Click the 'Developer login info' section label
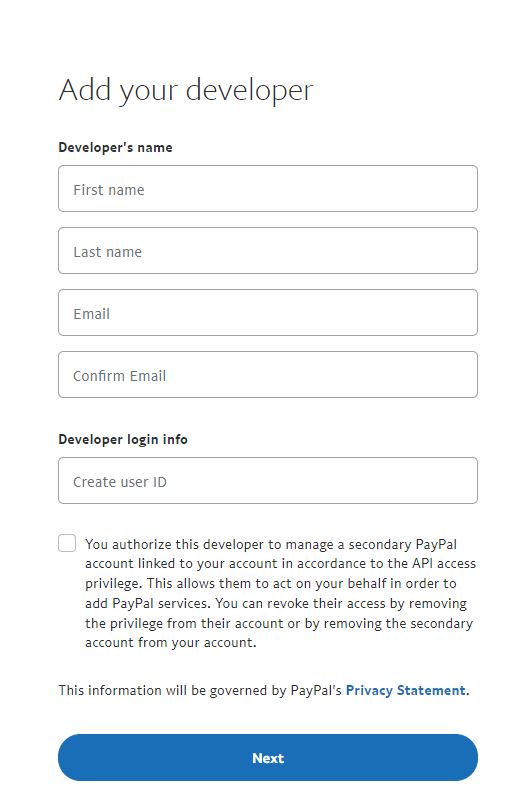Viewport: 530px width, 806px height. 123,439
